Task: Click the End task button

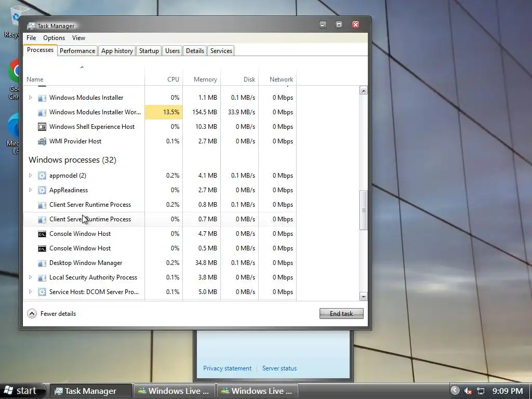Action: click(x=341, y=313)
